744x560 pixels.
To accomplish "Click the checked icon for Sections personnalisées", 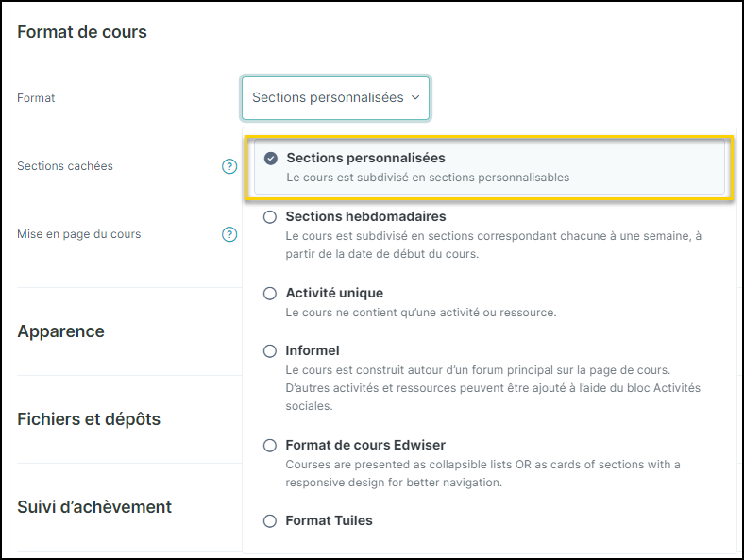I will (271, 158).
